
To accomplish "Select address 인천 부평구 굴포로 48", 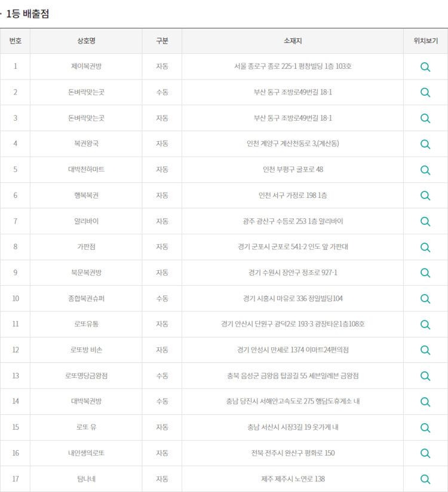I will [293, 169].
